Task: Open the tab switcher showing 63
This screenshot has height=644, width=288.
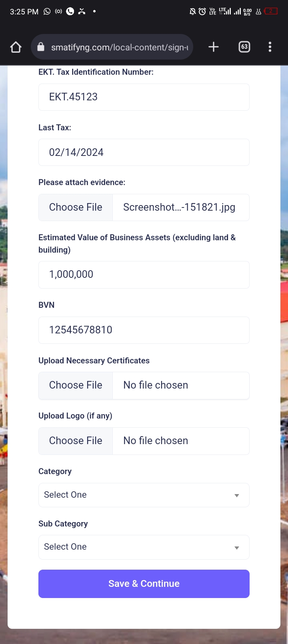Action: click(x=244, y=47)
